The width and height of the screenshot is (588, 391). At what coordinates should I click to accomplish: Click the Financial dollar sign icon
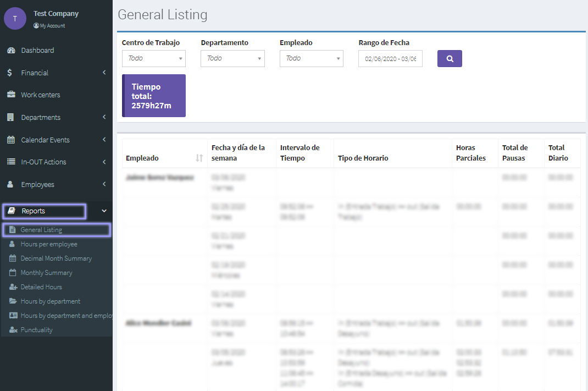(10, 73)
